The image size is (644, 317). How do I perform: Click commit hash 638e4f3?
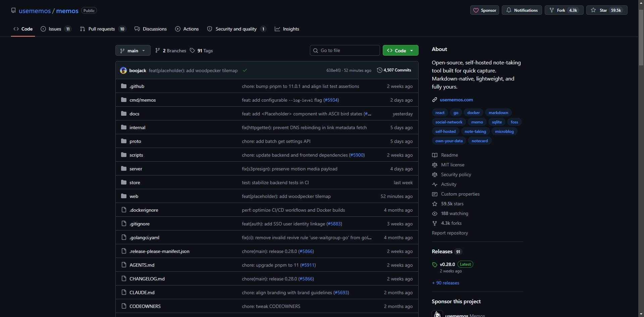click(333, 70)
